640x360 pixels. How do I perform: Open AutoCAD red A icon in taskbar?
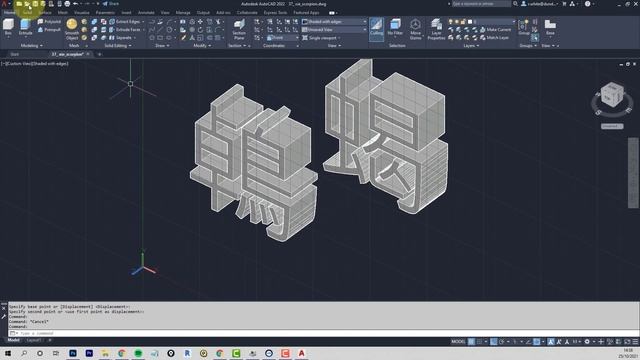click(302, 353)
